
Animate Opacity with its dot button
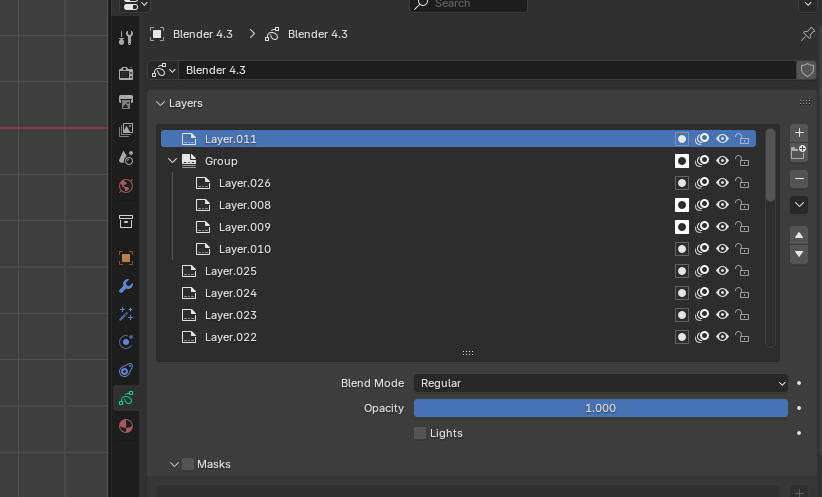[799, 408]
